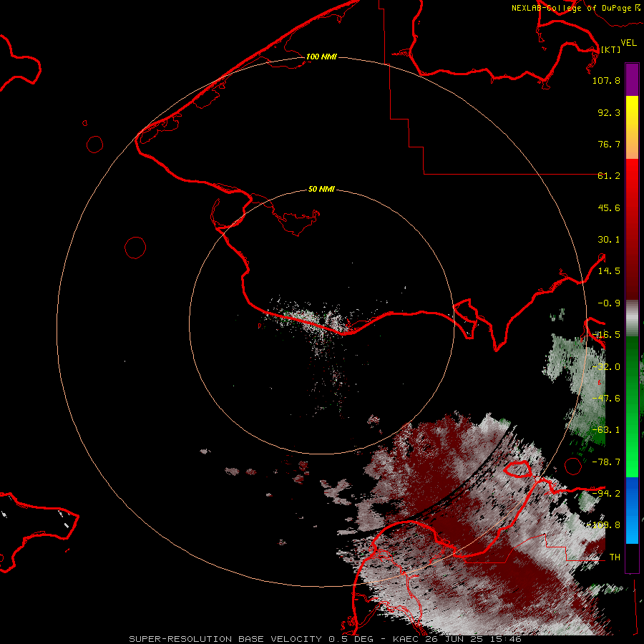Click the 50 NMI range ring label
644x644 pixels.
pos(321,190)
